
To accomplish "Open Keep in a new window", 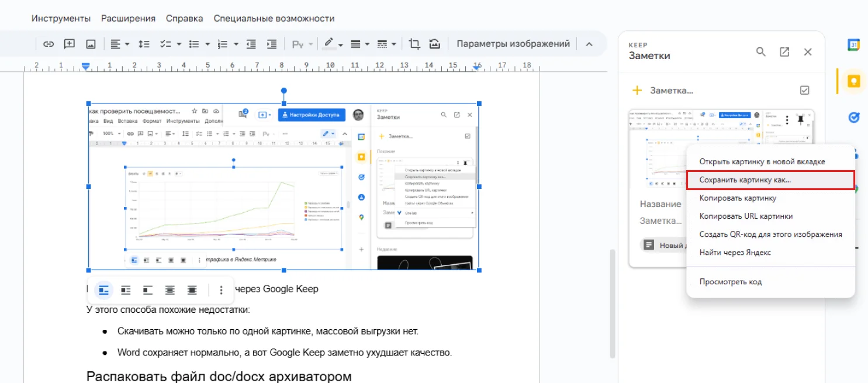I will tap(784, 51).
